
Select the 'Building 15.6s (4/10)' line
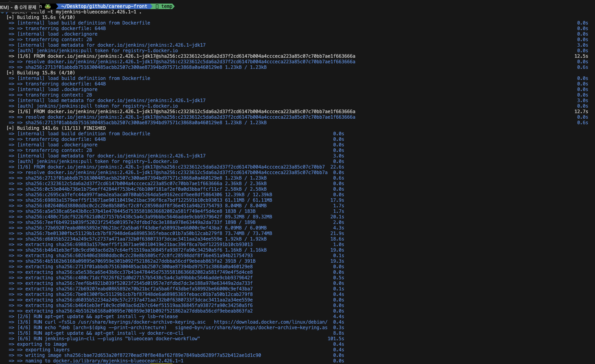click(x=41, y=17)
